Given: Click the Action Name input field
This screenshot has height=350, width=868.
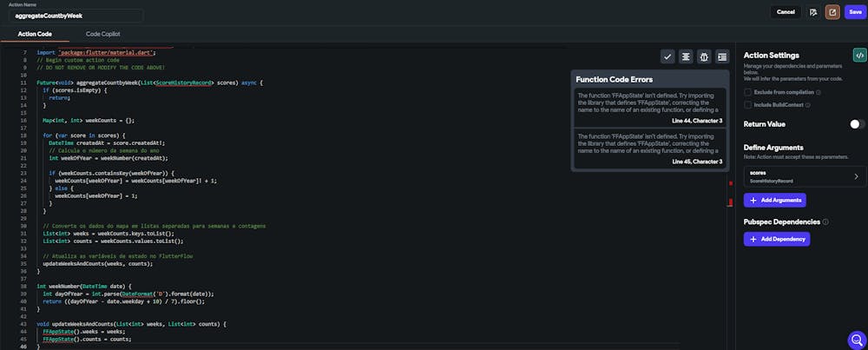Looking at the screenshot, I should tap(78, 16).
